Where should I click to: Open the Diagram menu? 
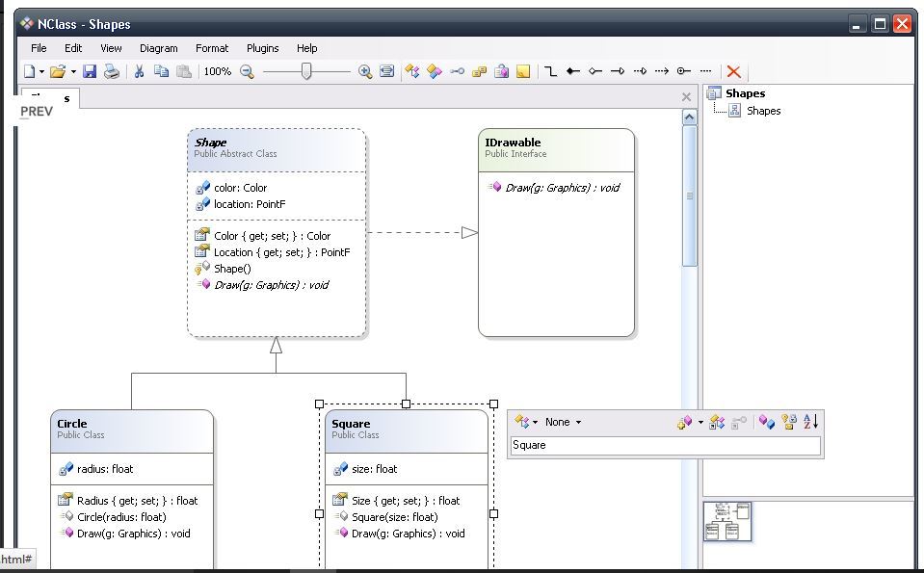[x=158, y=48]
